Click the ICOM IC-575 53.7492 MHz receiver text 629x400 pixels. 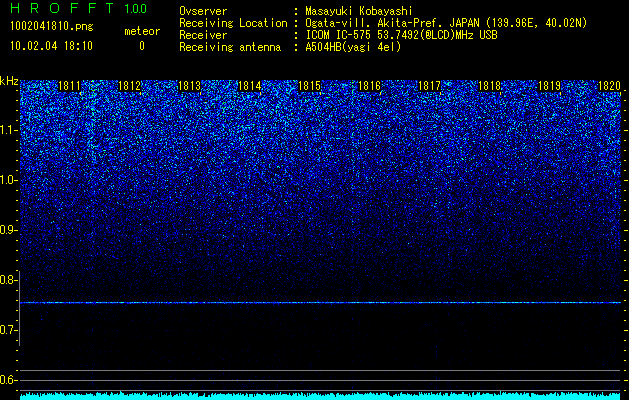click(x=401, y=35)
